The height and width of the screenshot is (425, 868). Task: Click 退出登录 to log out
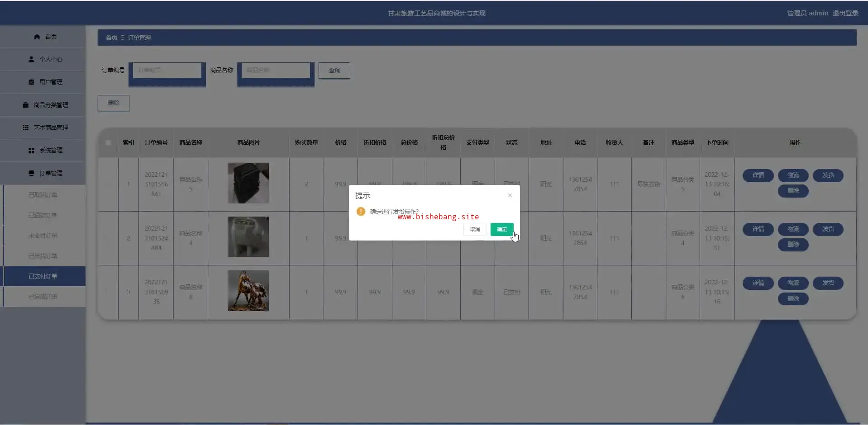(x=845, y=13)
